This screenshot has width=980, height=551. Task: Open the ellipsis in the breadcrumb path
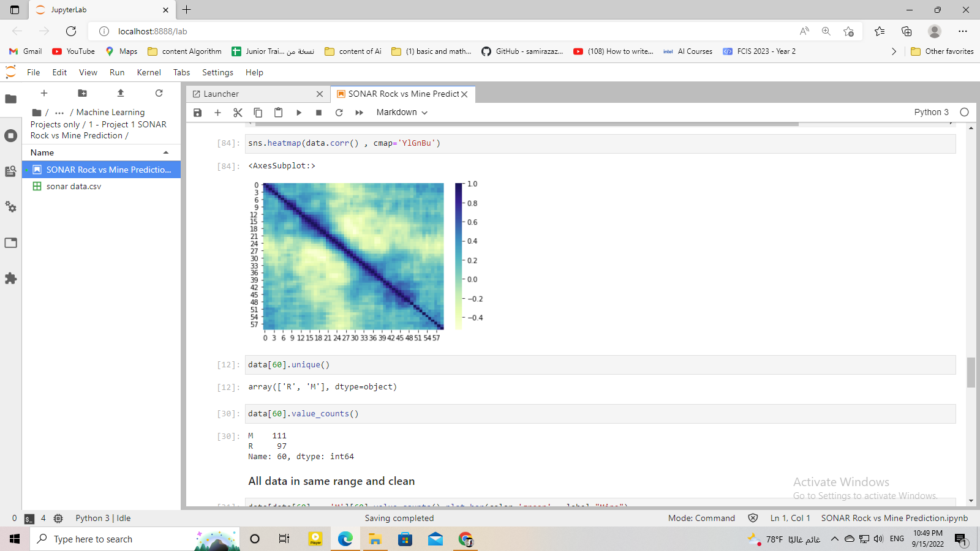pos(59,112)
